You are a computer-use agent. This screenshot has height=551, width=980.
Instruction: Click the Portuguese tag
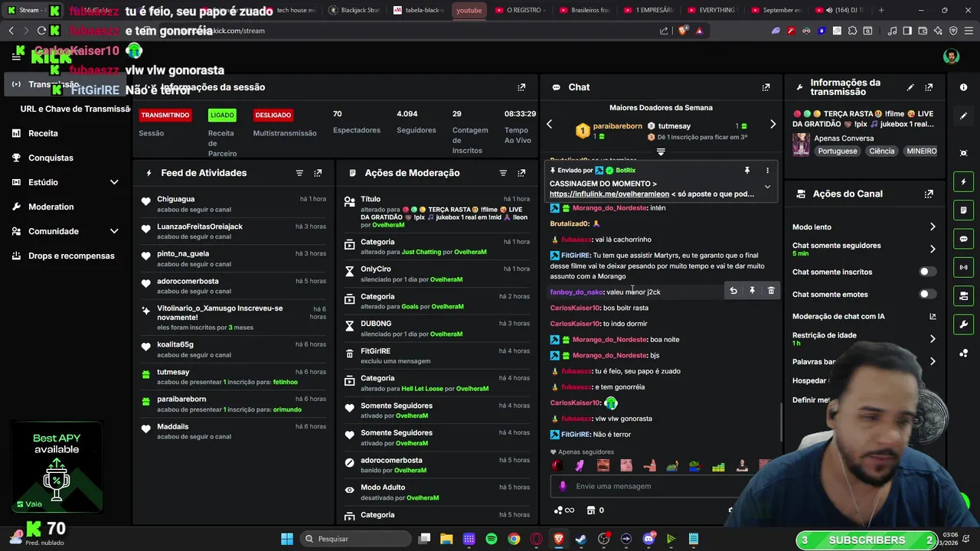[838, 151]
